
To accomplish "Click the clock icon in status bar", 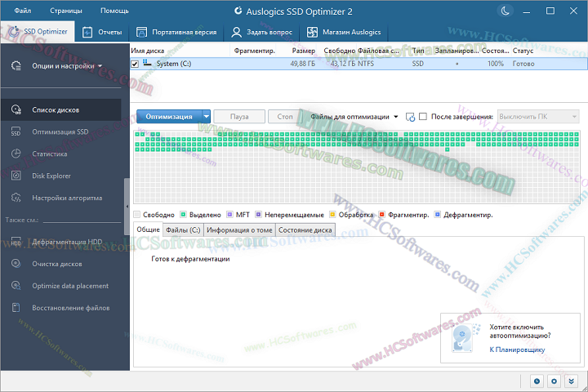I will (x=537, y=381).
